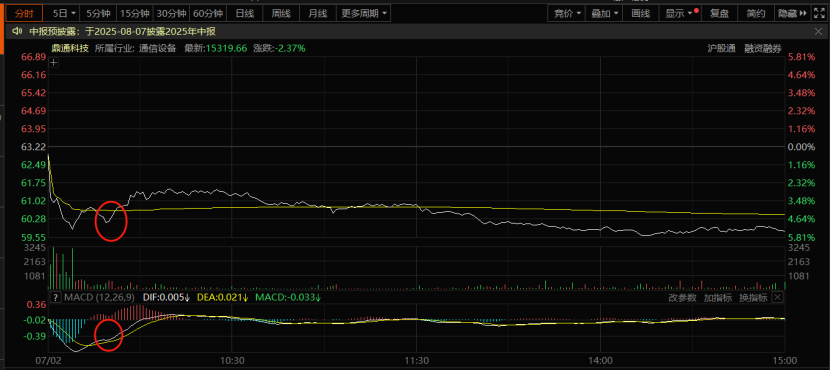Image resolution: width=830 pixels, height=370 pixels.
Task: Click the speaker announcement icon
Action: point(17,32)
